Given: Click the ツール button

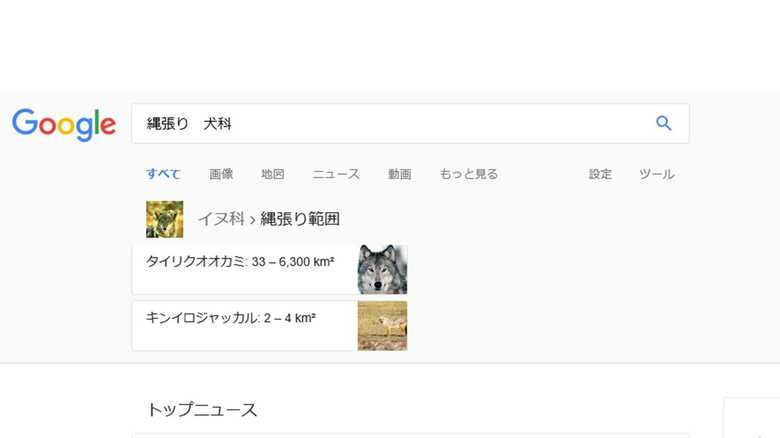Looking at the screenshot, I should [x=657, y=174].
